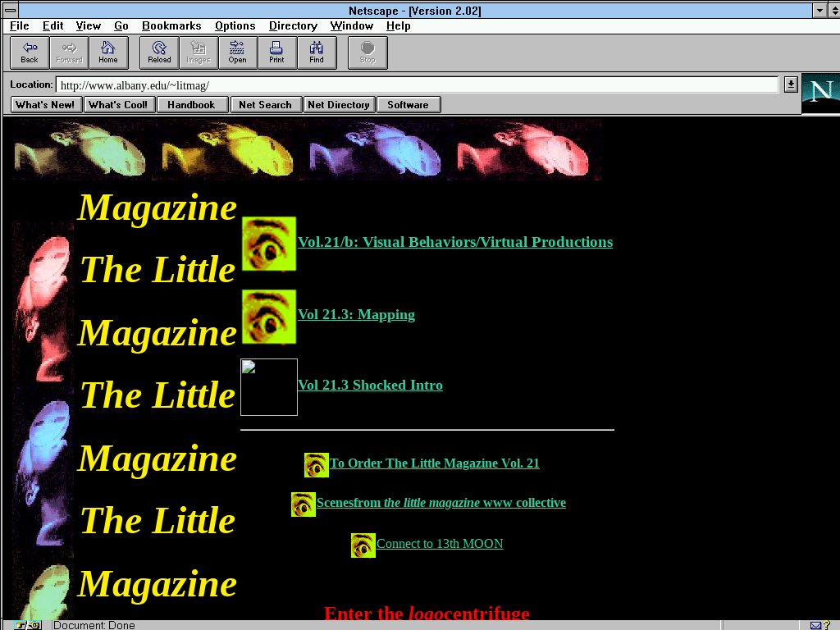Open the Options menu
The height and width of the screenshot is (630, 840).
point(235,25)
